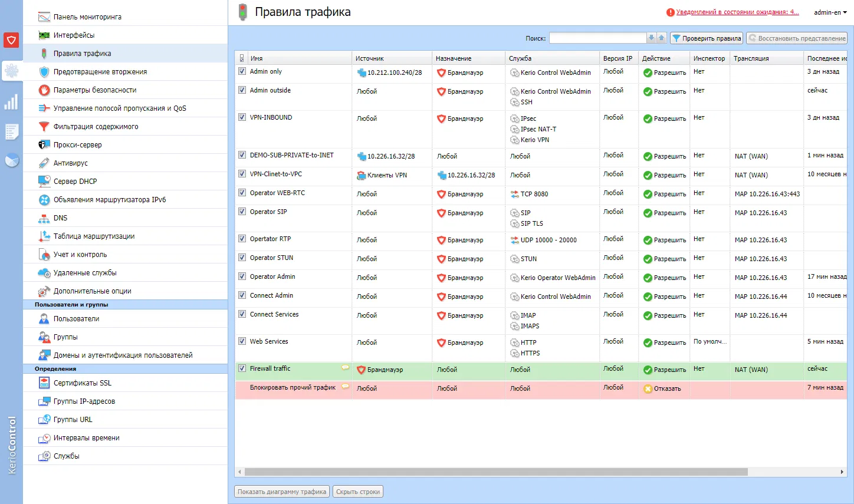Image resolution: width=854 pixels, height=504 pixels.
Task: Click the Отказать action in the last rule
Action: click(662, 388)
